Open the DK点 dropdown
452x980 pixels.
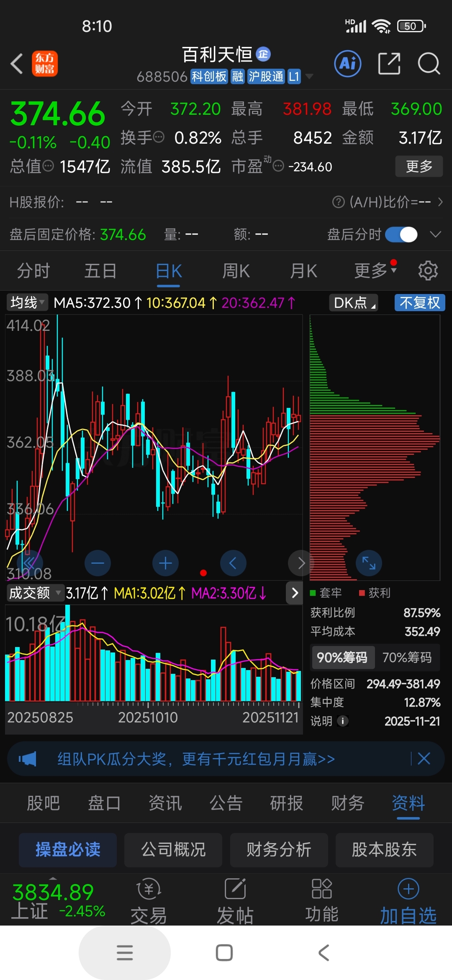click(354, 302)
